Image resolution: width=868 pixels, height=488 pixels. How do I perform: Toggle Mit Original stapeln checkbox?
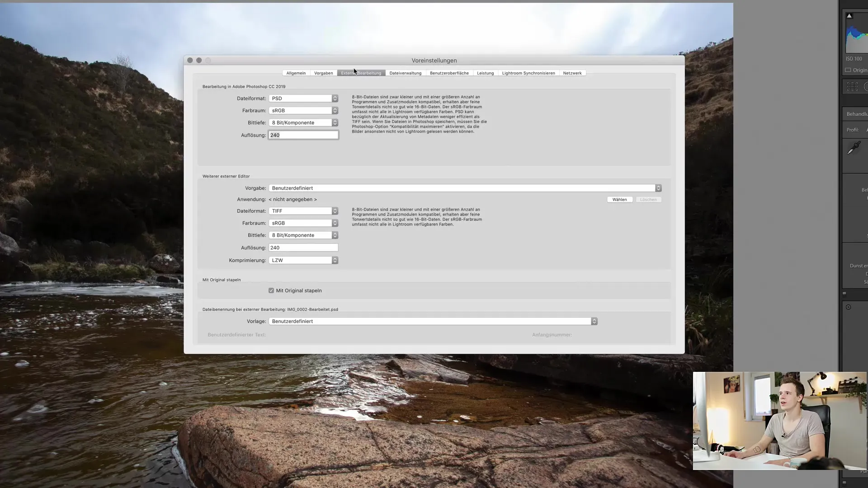(271, 290)
